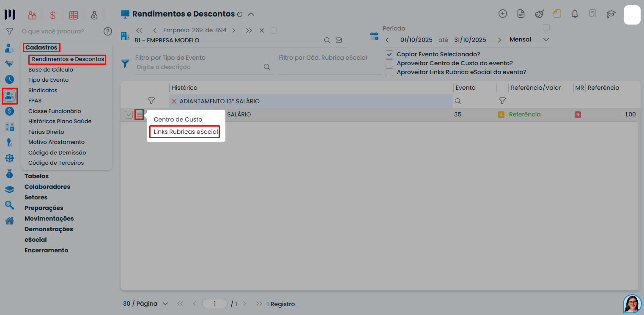Screen dimensions: 644x315
Task: Clear the ADIANTAMENTO 13º SALÁRIO filter with X
Action: [x=174, y=102]
